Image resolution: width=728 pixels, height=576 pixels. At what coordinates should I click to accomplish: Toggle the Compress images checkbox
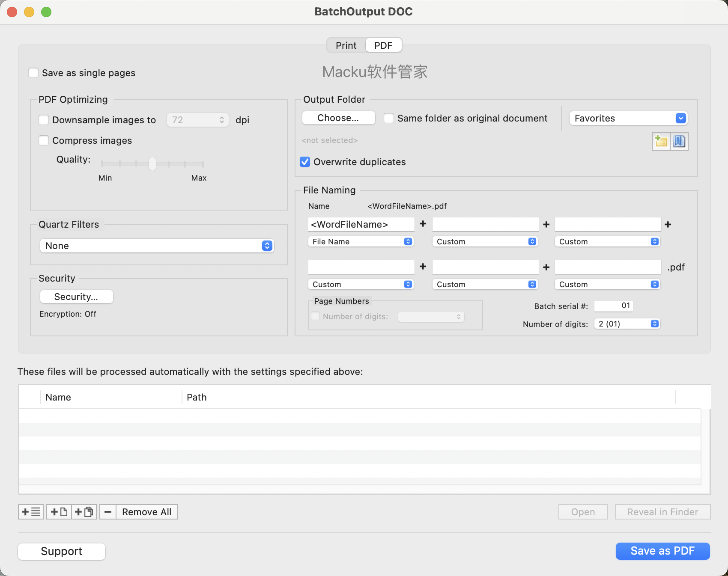coord(44,140)
